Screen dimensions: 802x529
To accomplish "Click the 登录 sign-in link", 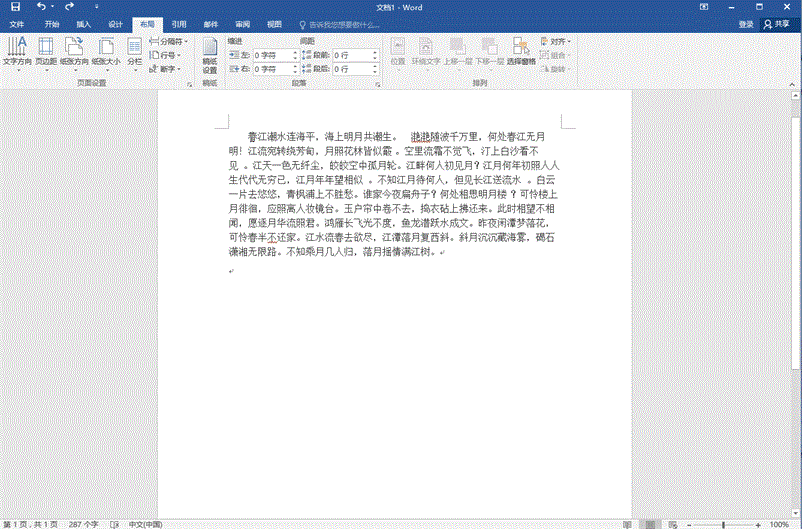I will click(746, 23).
